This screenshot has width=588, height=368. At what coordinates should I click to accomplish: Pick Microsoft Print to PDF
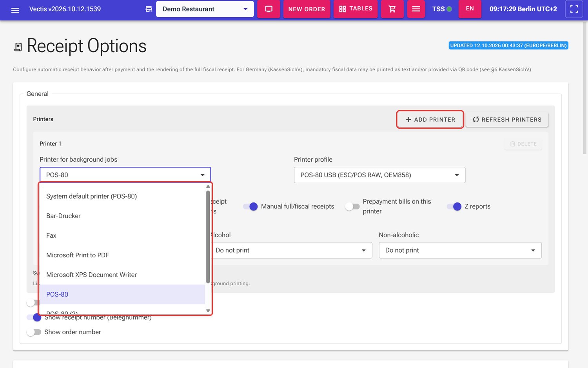[x=122, y=255]
